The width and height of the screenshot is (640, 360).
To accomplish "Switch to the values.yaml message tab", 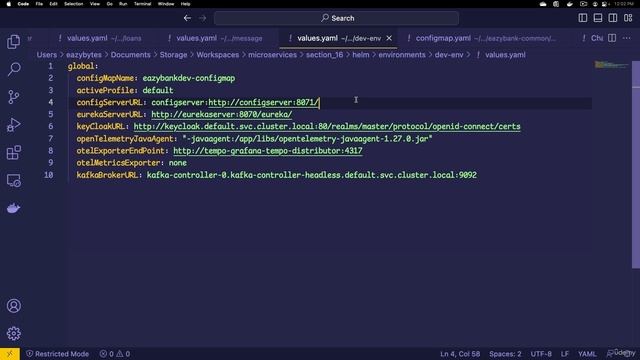I will tap(215, 38).
